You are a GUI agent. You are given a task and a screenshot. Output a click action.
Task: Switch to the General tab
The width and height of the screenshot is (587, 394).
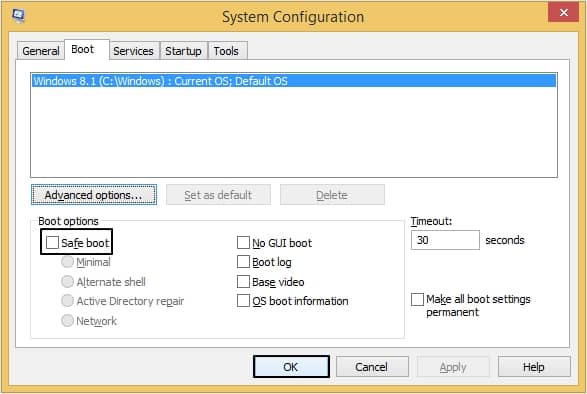pos(40,51)
